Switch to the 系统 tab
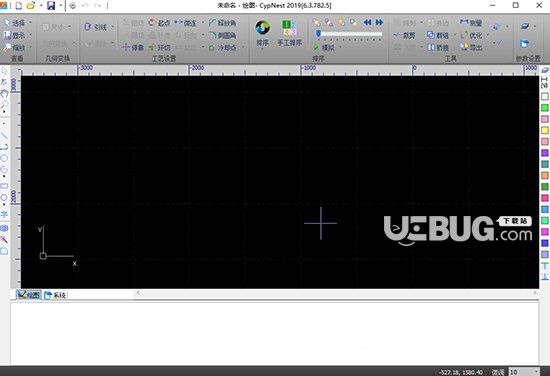 tap(55, 295)
